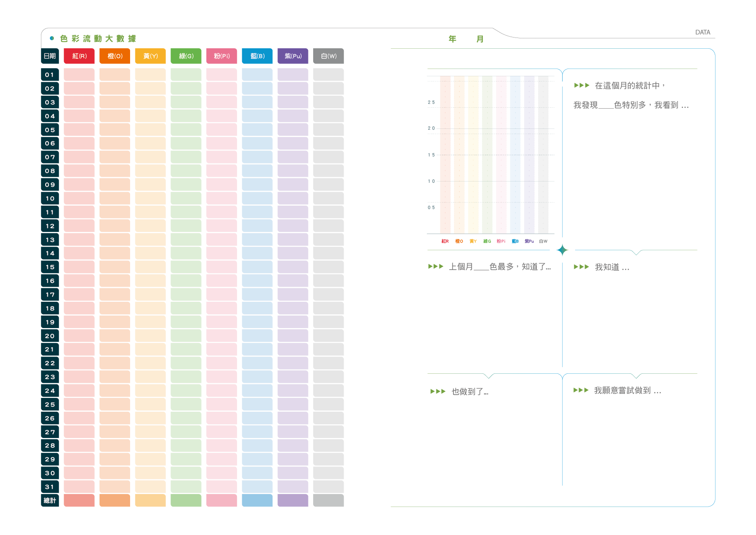Select the 紅(R) column header
756x535 pixels.
[79, 56]
